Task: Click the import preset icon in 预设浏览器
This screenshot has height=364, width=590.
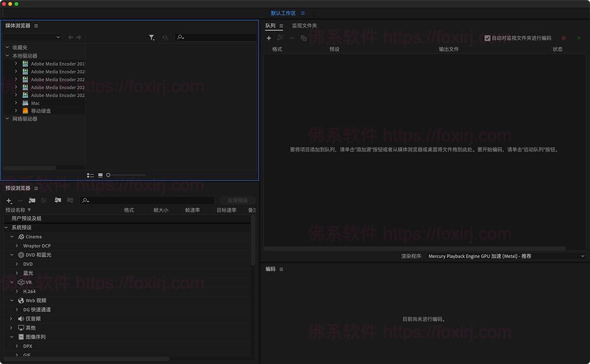Action: (58, 200)
